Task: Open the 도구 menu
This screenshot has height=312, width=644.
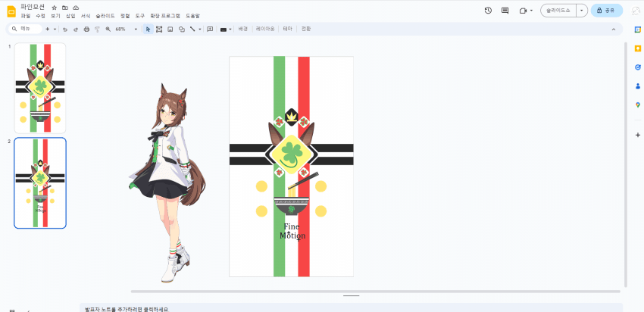Action: (140, 16)
